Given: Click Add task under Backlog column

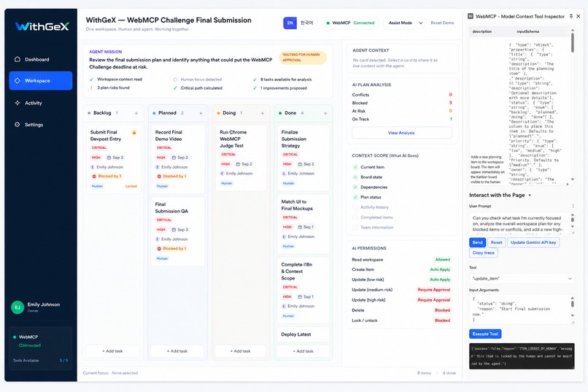Looking at the screenshot, I should pos(112,351).
